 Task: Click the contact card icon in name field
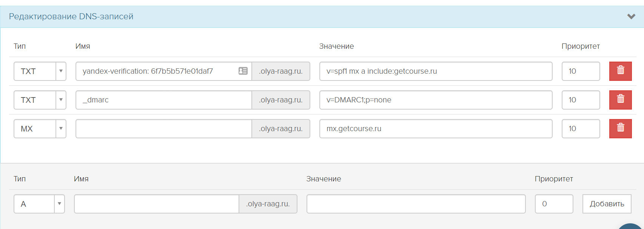tap(243, 71)
